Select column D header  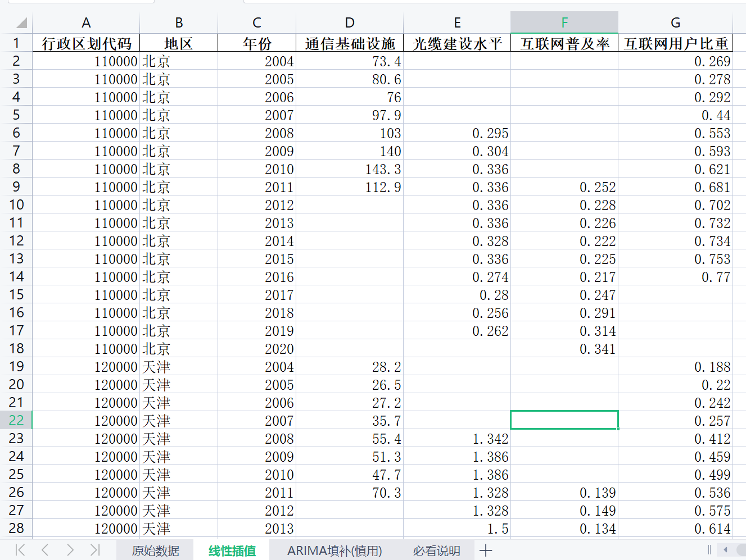350,22
